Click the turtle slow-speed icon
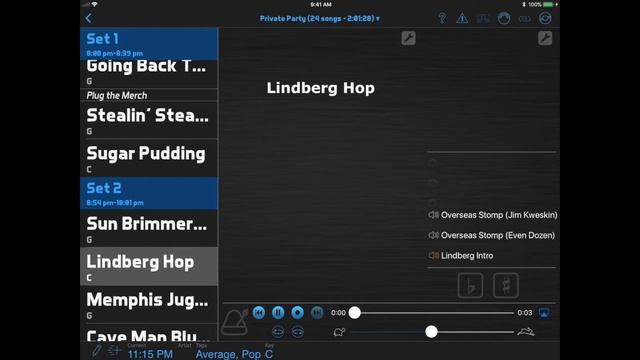Screen dimensions: 640x360 (x=339, y=332)
